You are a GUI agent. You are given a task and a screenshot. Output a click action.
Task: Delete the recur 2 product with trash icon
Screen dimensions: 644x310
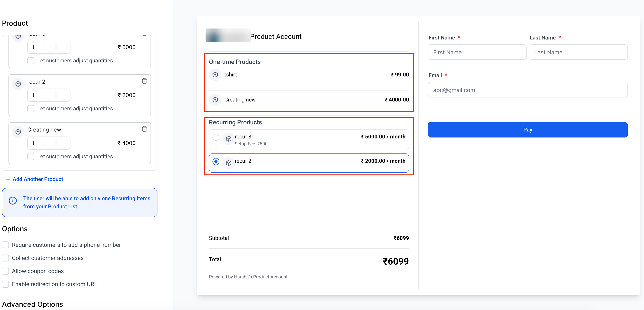pyautogui.click(x=144, y=81)
